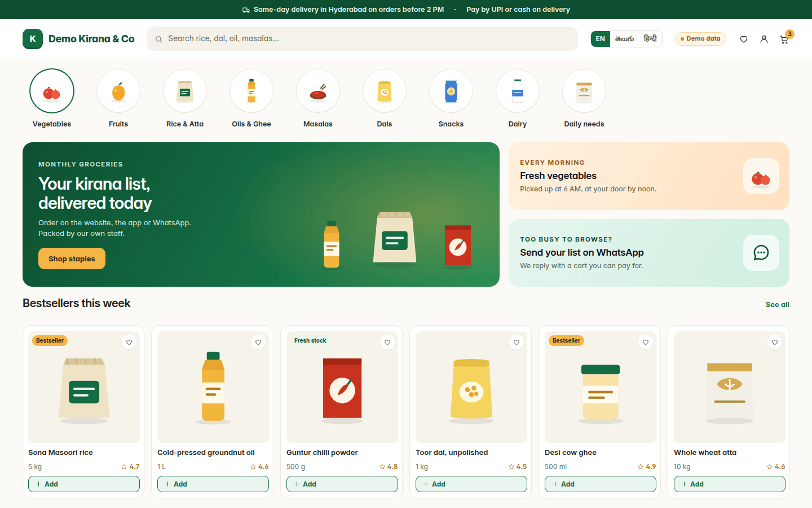The image size is (812, 508).
Task: Focus the search rice, dal, oil field
Action: [362, 39]
